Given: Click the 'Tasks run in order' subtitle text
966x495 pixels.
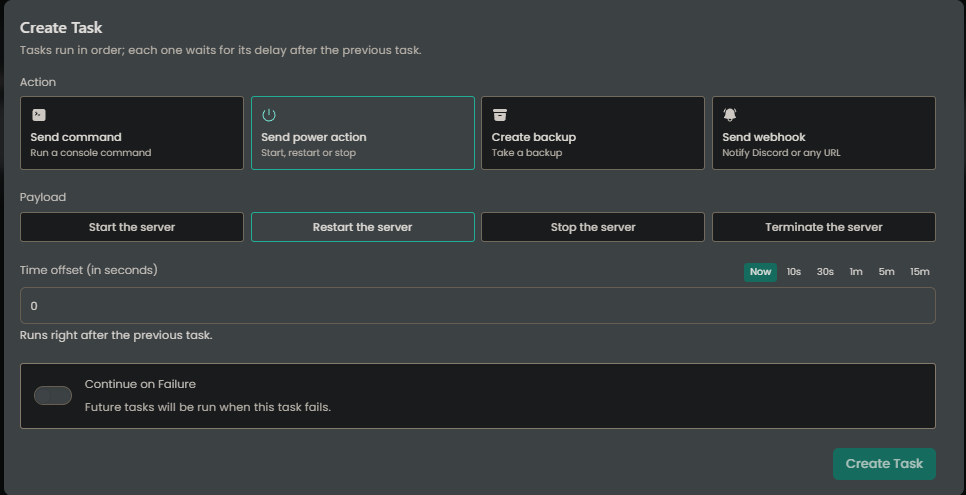Looking at the screenshot, I should tap(221, 51).
